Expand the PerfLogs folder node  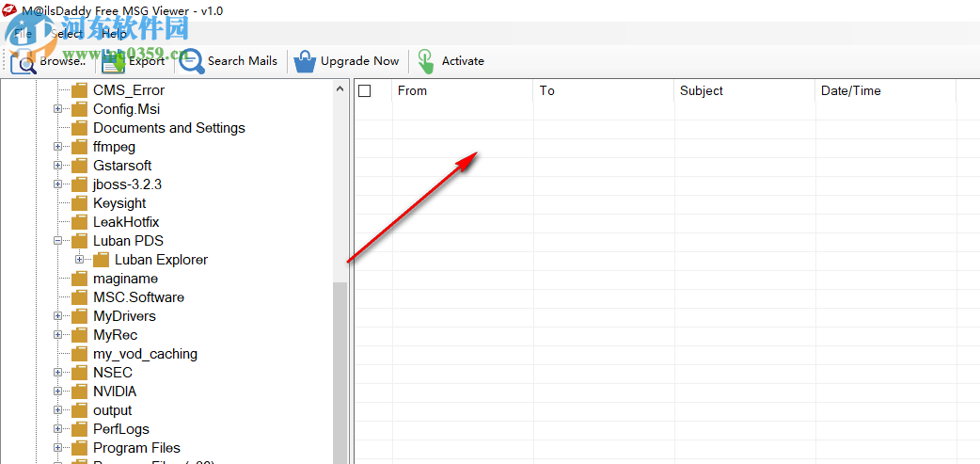(58, 429)
